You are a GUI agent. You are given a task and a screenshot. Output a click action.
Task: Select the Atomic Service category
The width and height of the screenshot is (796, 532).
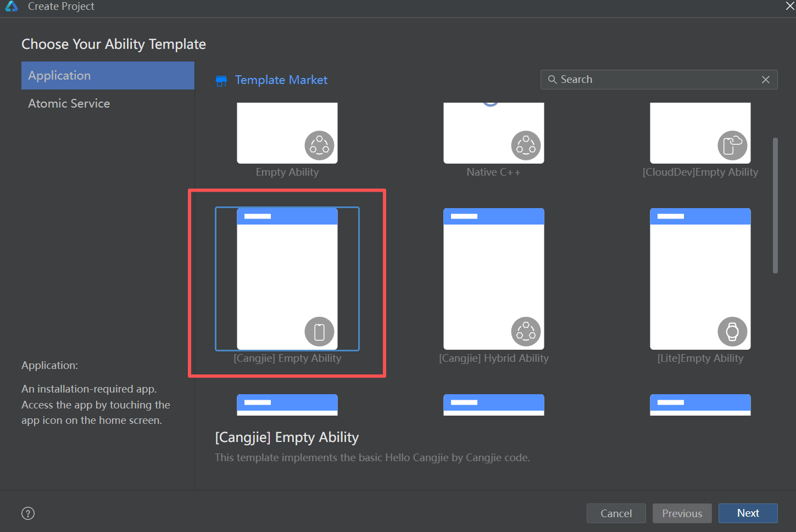click(108, 103)
